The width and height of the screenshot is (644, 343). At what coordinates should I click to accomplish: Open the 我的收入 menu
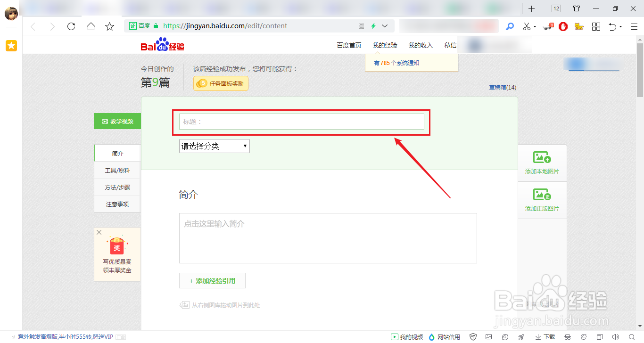pyautogui.click(x=421, y=45)
